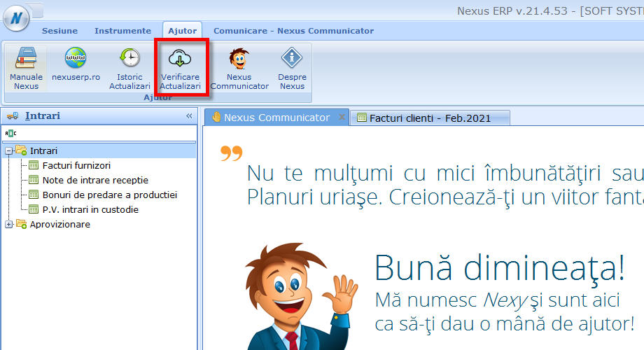
Task: Click the ABC filter icon in Intrari panel
Action: pos(10,133)
